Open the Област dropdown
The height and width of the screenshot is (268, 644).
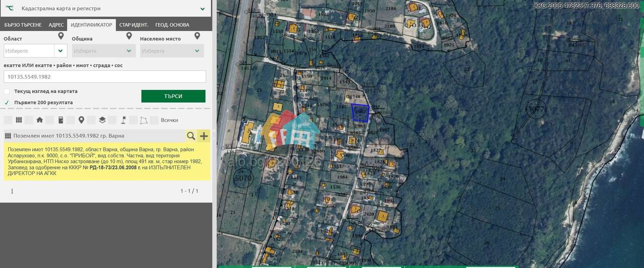(35, 51)
